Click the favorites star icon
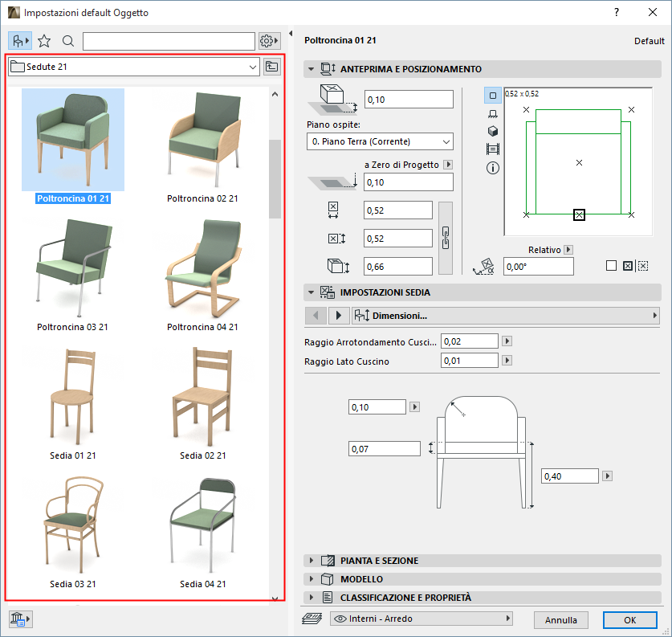The image size is (672, 637). coord(44,41)
